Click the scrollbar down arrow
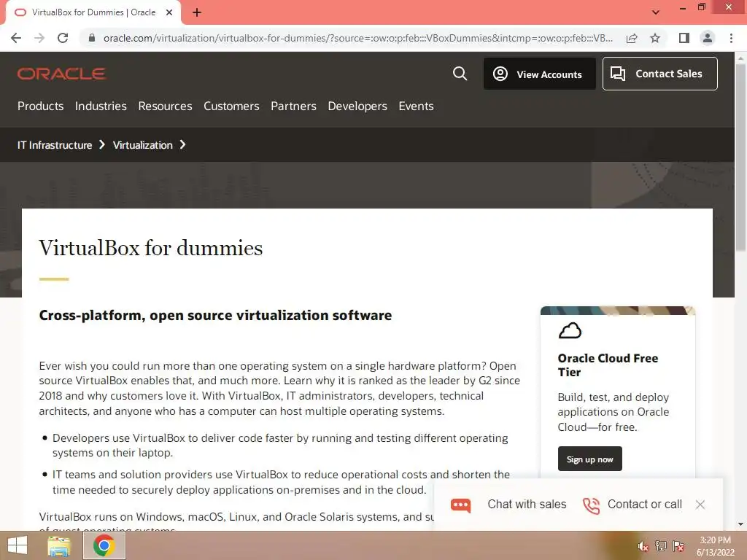 point(740,524)
